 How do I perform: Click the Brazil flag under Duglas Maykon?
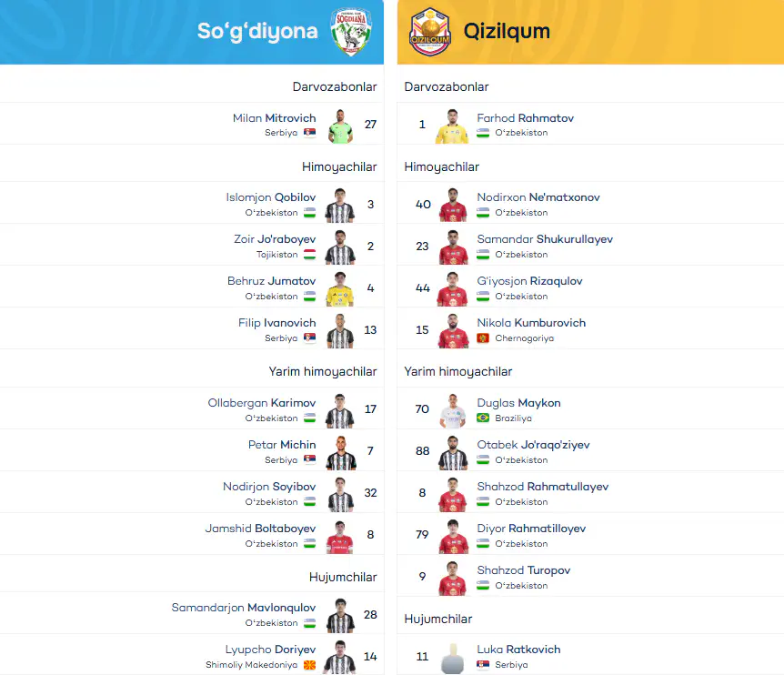click(x=483, y=418)
